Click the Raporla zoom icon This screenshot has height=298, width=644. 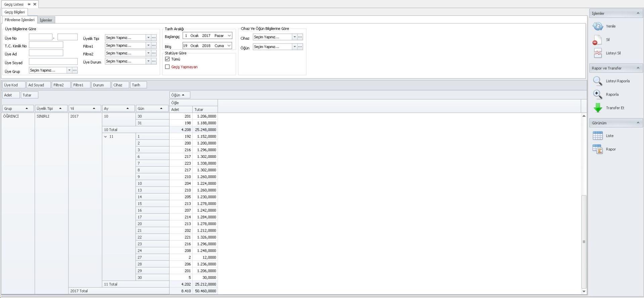[597, 95]
